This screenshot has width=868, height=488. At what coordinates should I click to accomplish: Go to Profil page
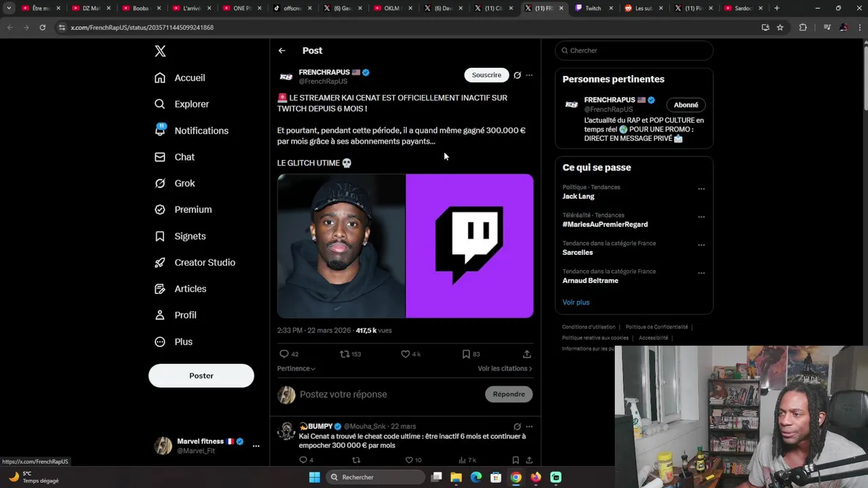click(x=175, y=316)
